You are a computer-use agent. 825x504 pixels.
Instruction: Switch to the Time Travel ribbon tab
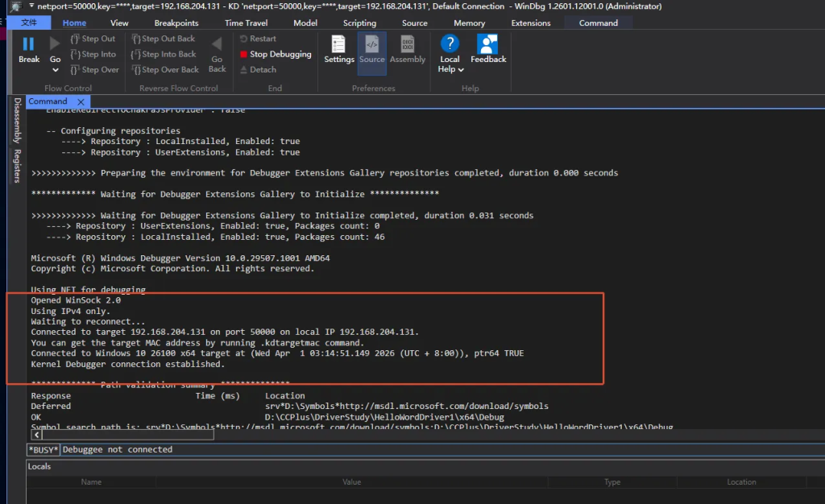[246, 23]
